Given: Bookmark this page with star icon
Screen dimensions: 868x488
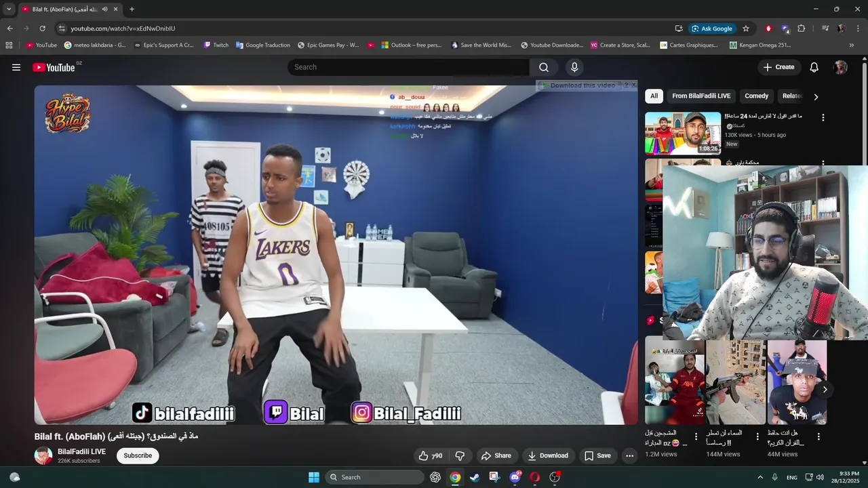Looking at the screenshot, I should [746, 28].
